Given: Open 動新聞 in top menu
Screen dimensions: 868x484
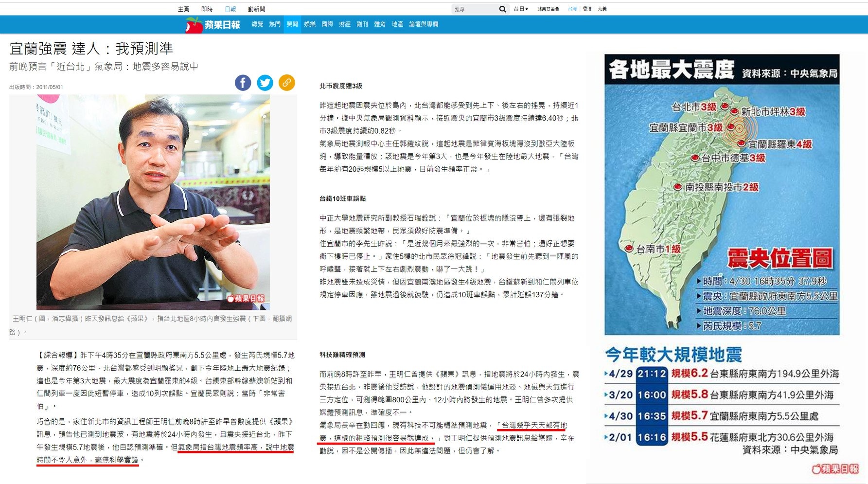Looking at the screenshot, I should coord(256,9).
